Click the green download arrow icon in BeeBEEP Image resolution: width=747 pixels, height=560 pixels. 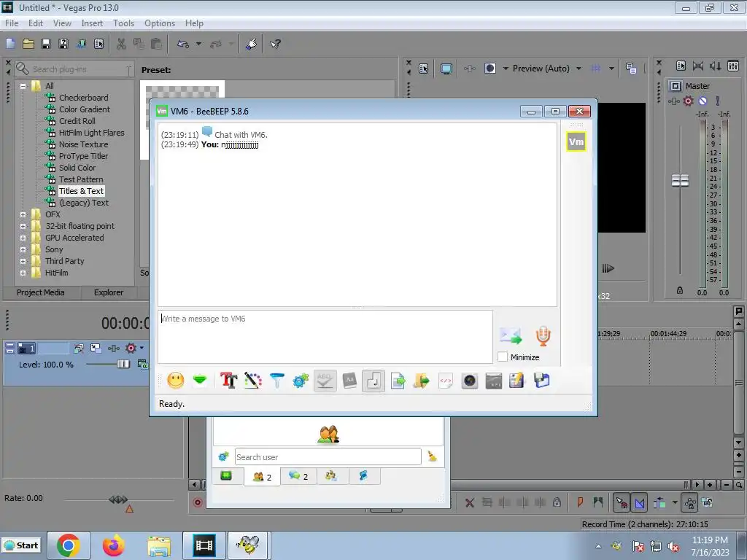click(200, 381)
